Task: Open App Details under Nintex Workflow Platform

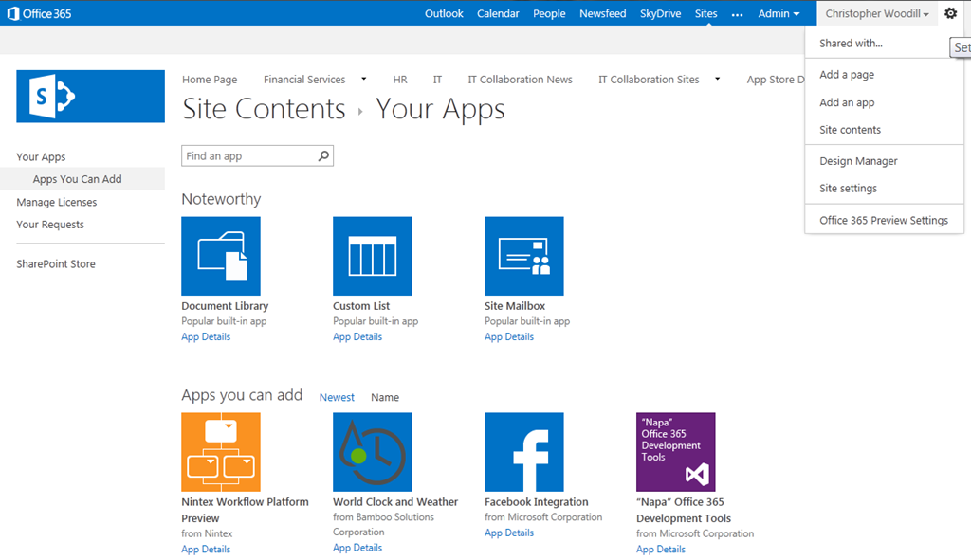Action: click(206, 549)
